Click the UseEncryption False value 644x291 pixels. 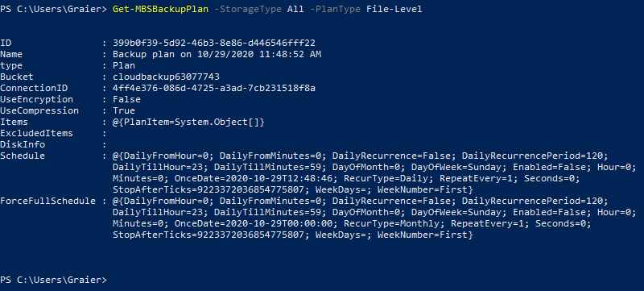tap(126, 99)
